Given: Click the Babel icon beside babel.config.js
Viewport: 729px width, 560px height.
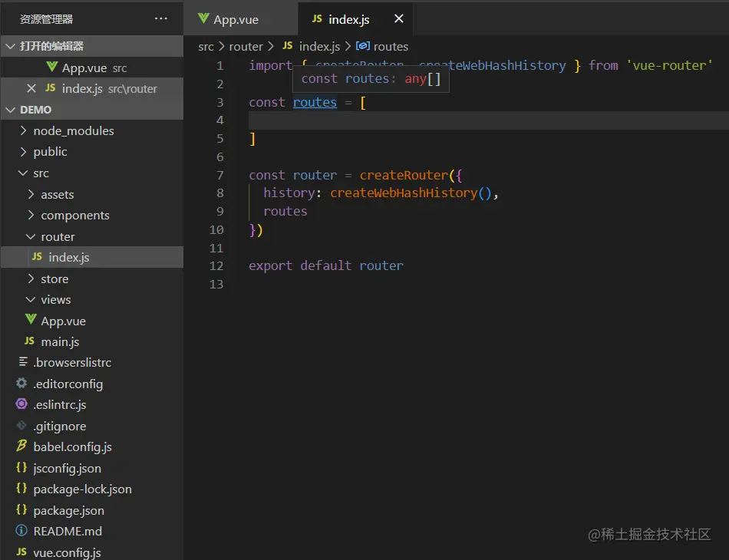Looking at the screenshot, I should (x=21, y=446).
